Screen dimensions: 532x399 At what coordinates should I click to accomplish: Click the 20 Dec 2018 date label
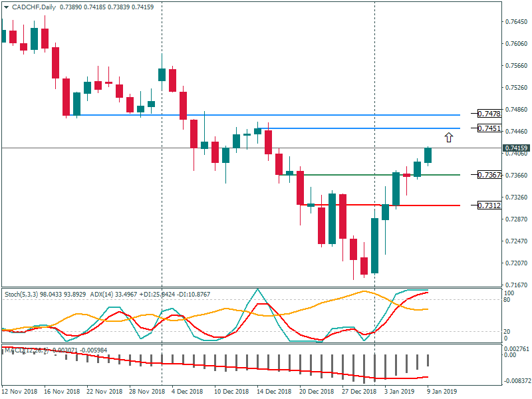tap(317, 391)
